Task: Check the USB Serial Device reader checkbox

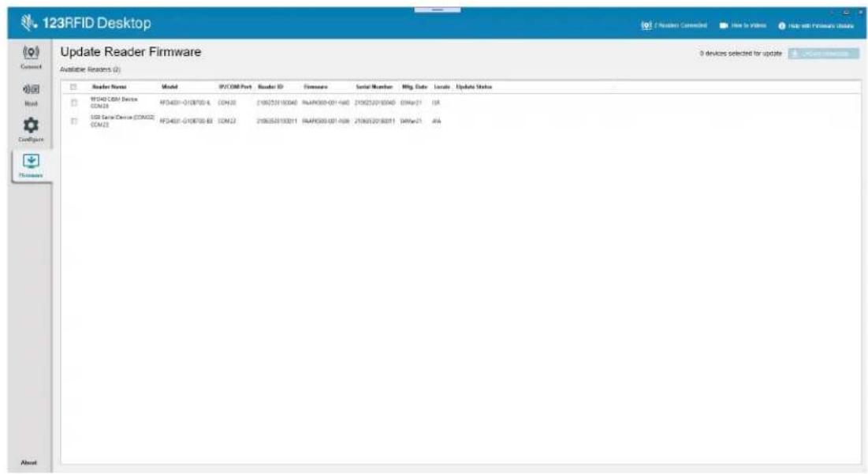Action: pyautogui.click(x=73, y=121)
